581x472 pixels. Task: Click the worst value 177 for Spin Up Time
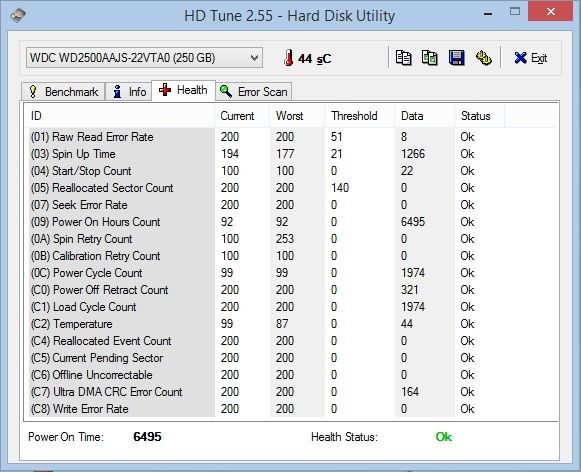pos(285,154)
